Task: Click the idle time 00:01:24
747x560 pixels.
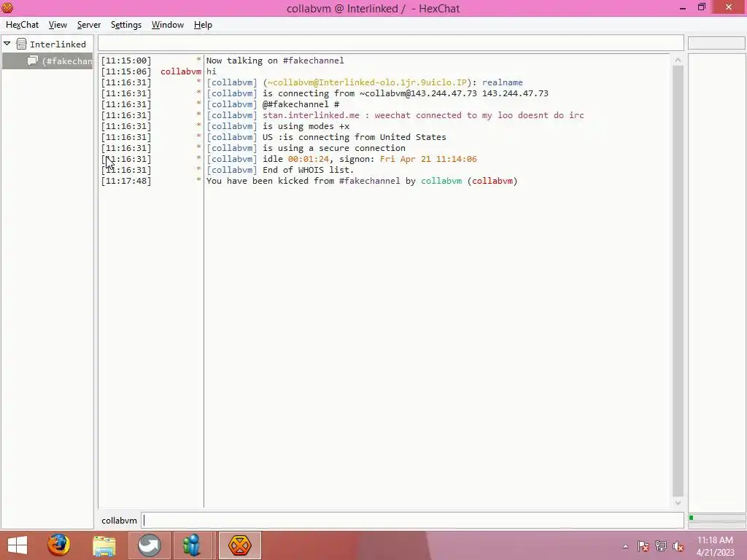Action: click(309, 159)
